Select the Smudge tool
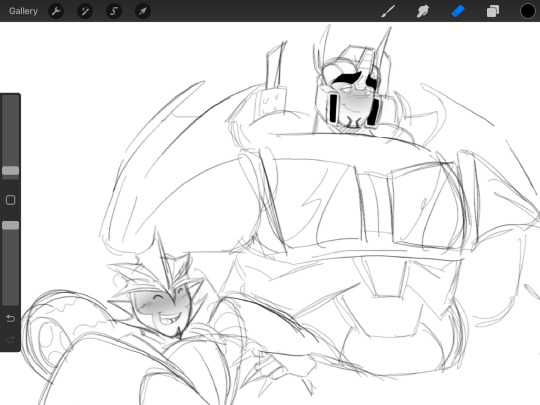 pyautogui.click(x=423, y=11)
